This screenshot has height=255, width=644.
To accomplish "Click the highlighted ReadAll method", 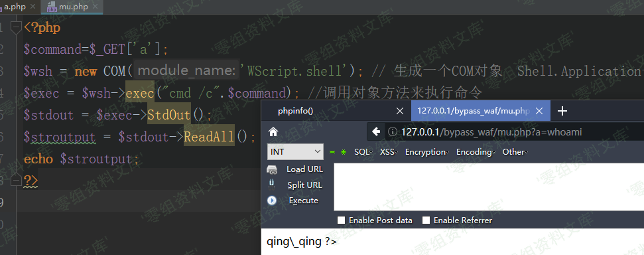I will pyautogui.click(x=209, y=137).
